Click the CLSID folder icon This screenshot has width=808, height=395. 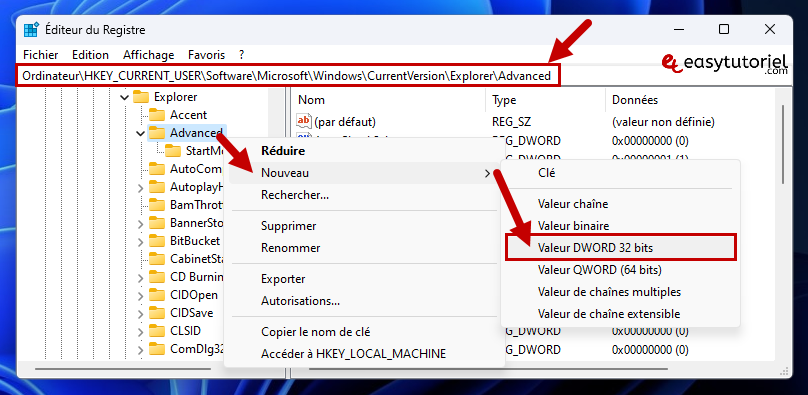[156, 331]
